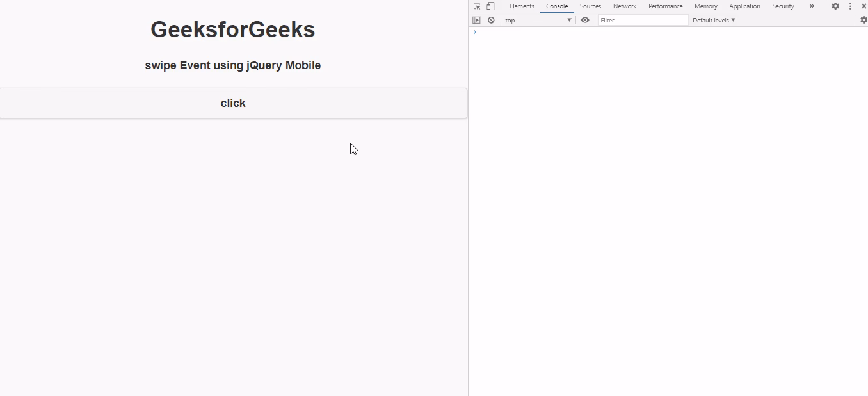868x396 pixels.
Task: Toggle the device toolbar icon
Action: 490,6
